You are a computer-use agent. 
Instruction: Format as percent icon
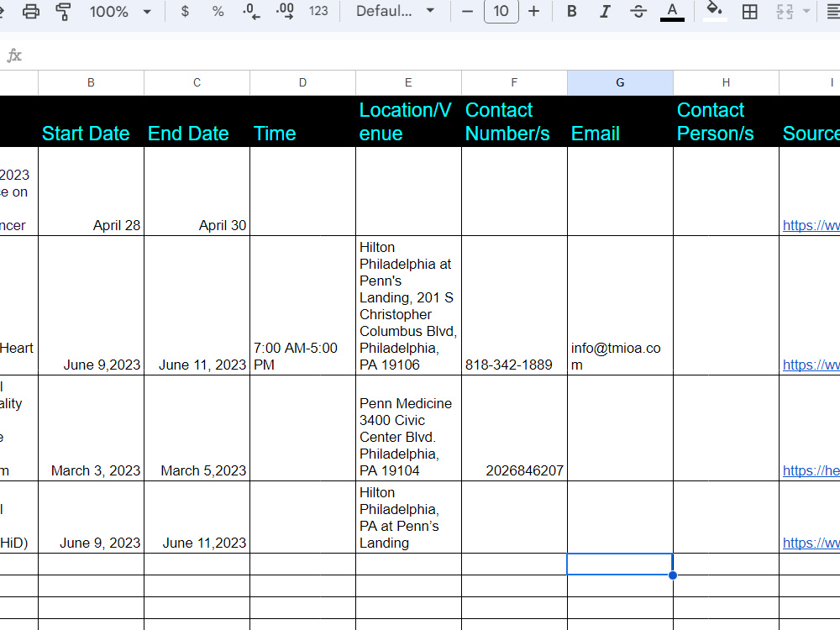tap(218, 11)
